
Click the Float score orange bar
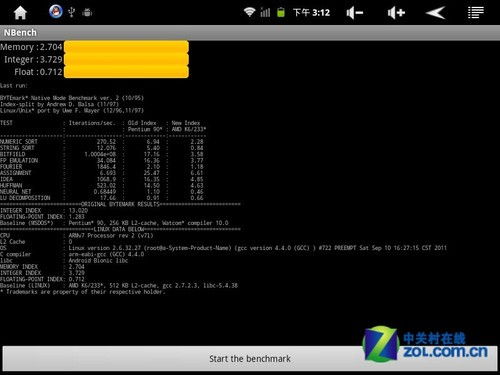click(x=126, y=72)
